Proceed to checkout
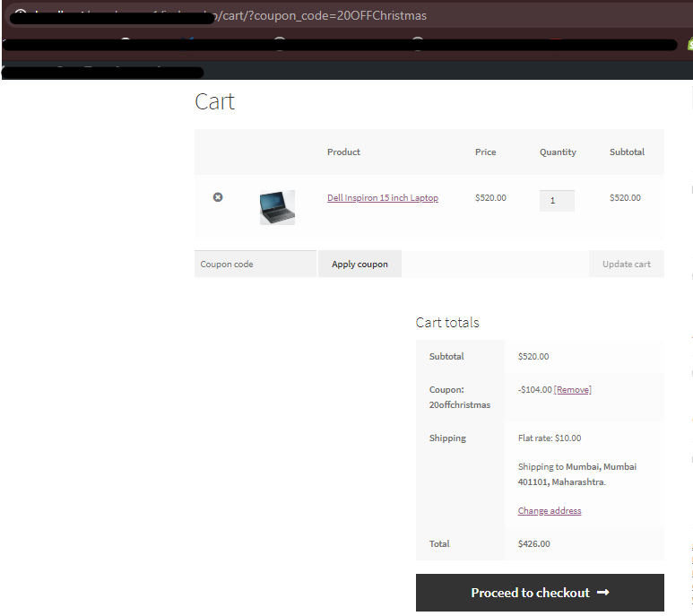The image size is (693, 616). pos(540,593)
